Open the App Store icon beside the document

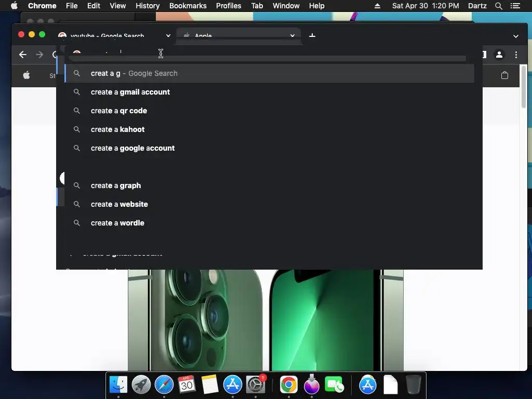pos(368,385)
